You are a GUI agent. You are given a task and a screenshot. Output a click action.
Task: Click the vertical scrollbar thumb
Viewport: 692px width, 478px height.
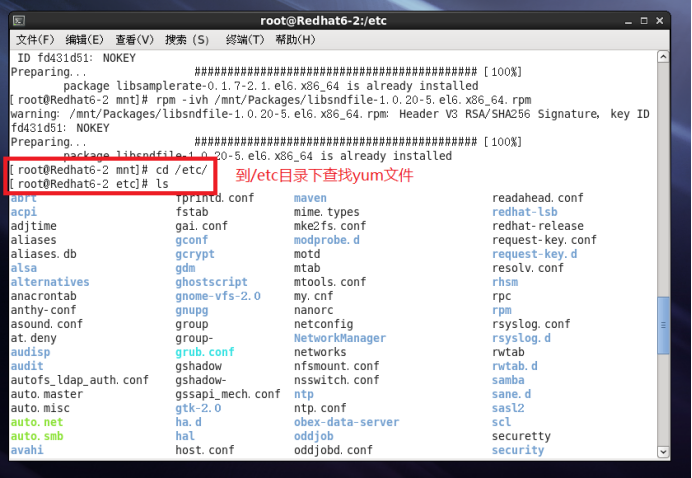click(x=663, y=325)
